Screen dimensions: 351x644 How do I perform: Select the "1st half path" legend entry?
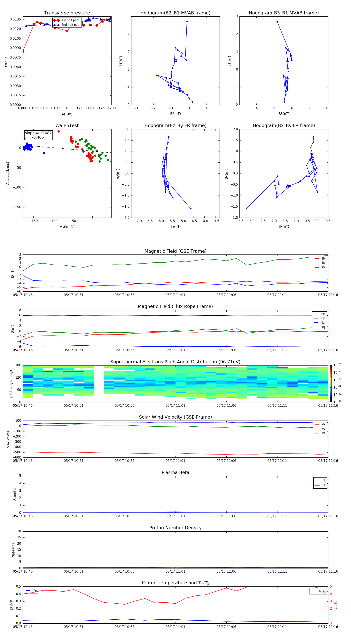67,20
